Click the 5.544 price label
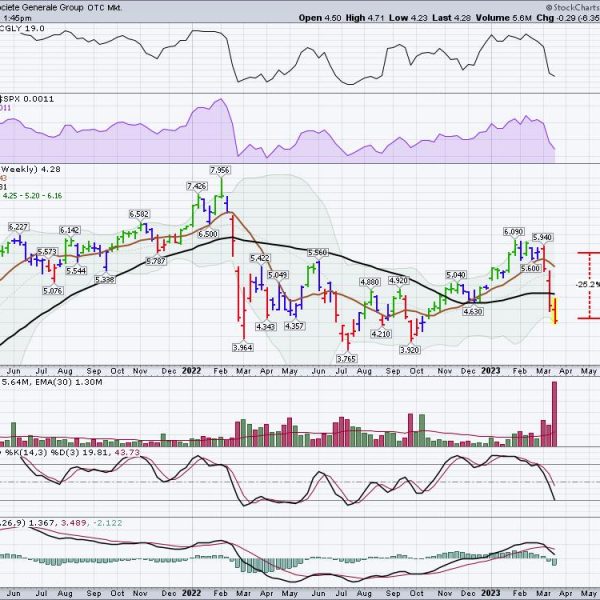Screen dimensions: 600x600 76,271
